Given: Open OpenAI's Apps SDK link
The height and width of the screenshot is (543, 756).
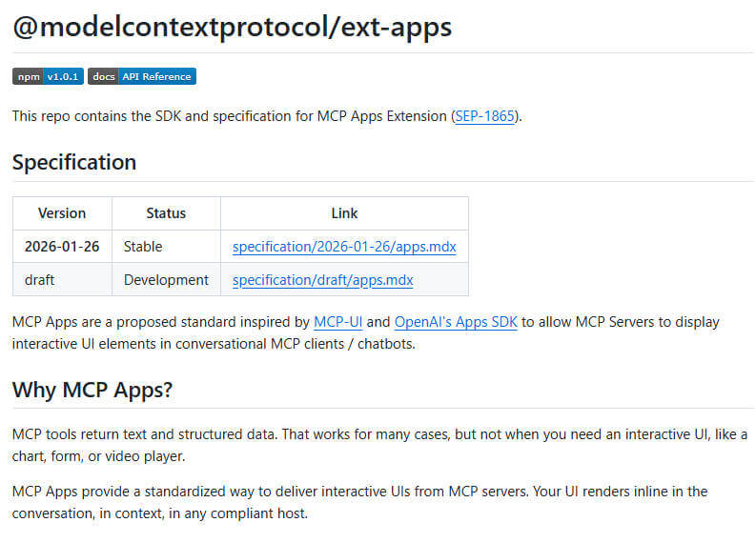Looking at the screenshot, I should coord(456,322).
